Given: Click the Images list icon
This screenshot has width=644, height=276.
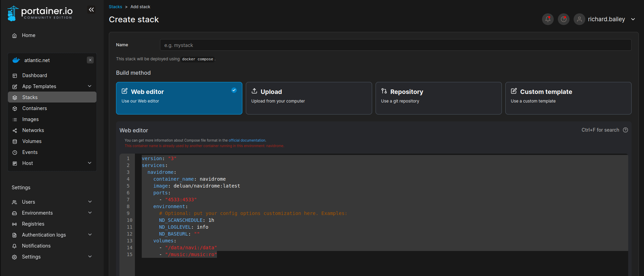Looking at the screenshot, I should coord(15,120).
